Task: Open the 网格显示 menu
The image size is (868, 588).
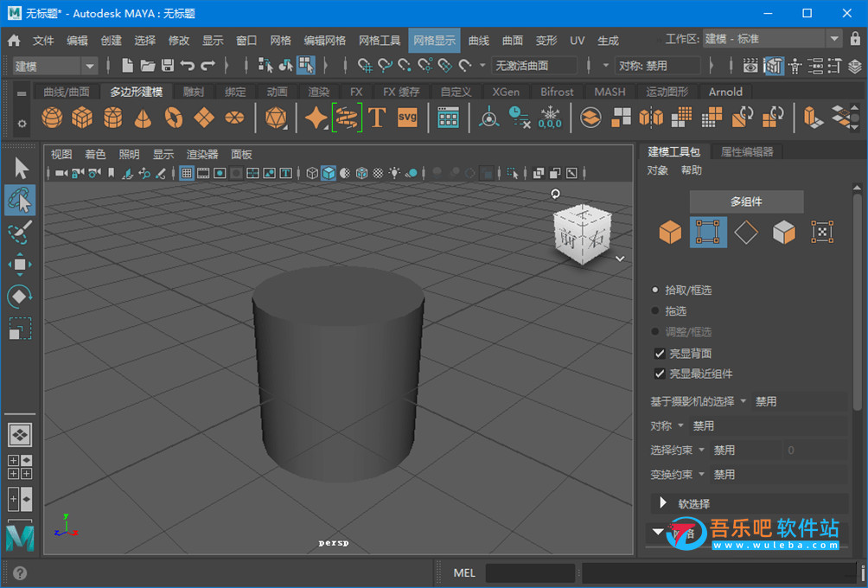Action: [435, 41]
